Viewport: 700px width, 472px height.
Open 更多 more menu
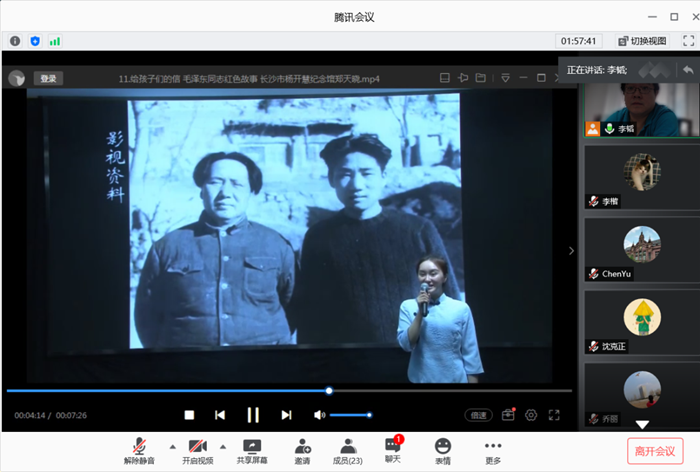(492, 449)
